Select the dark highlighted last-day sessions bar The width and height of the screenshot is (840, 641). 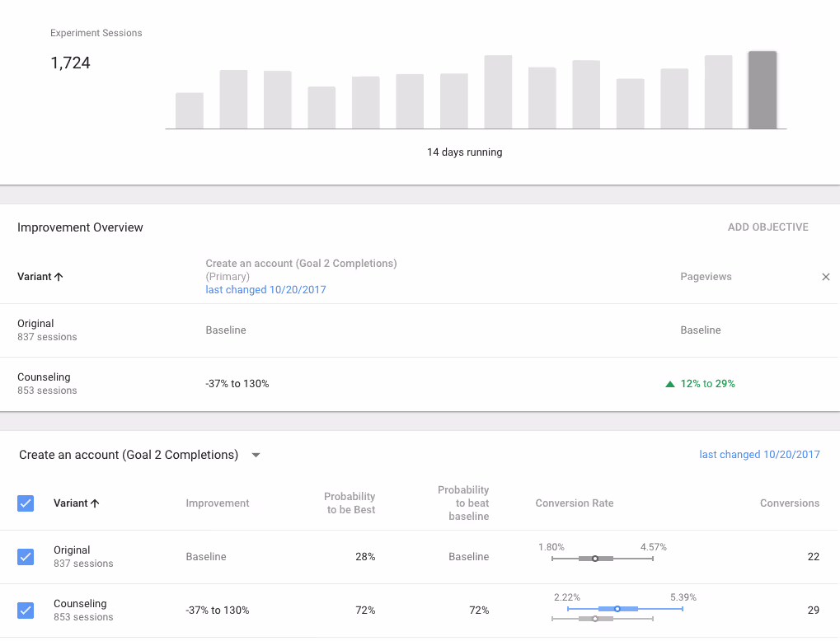pyautogui.click(x=763, y=90)
